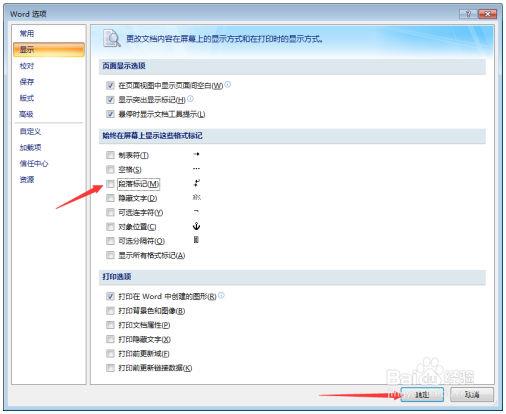Tick the 隐藏文字(D) checkbox
The image size is (506, 414).
pyautogui.click(x=110, y=198)
